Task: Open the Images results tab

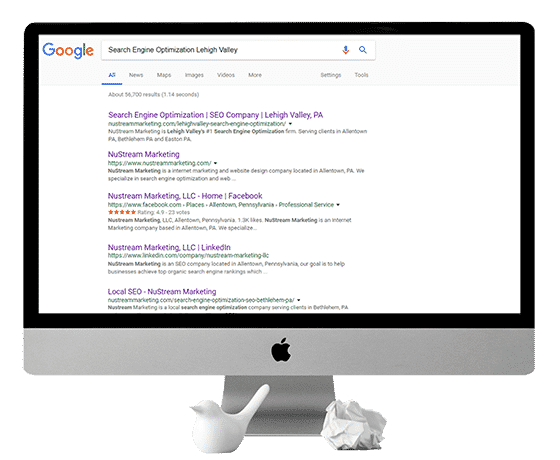Action: coord(194,75)
